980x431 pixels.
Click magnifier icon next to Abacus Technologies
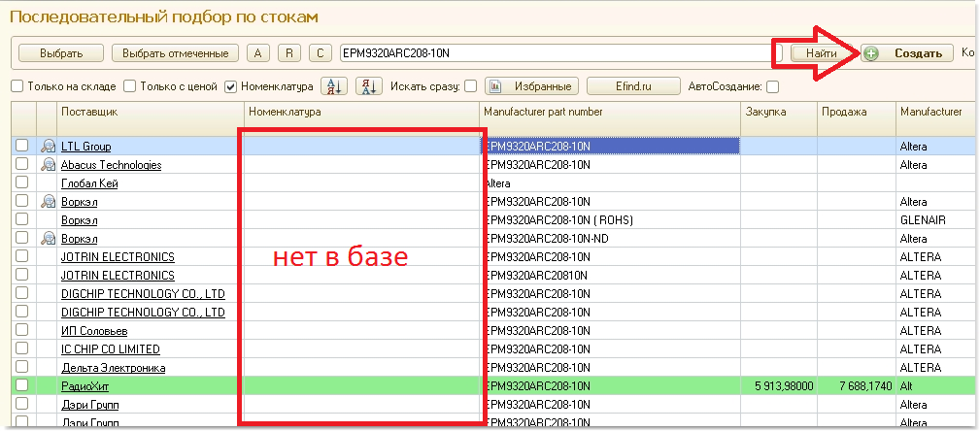click(x=48, y=165)
